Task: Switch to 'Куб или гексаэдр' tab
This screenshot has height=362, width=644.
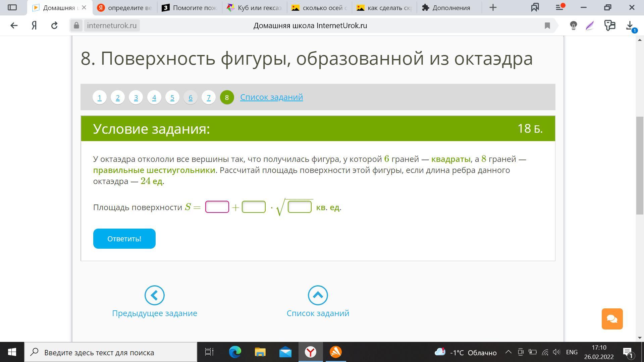Action: [x=255, y=8]
